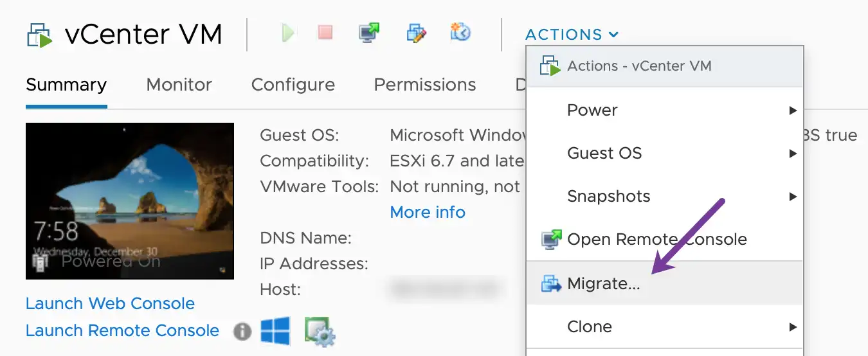Screen dimensions: 868x356
Task: Open the remote console toolbar icon
Action: click(x=369, y=33)
